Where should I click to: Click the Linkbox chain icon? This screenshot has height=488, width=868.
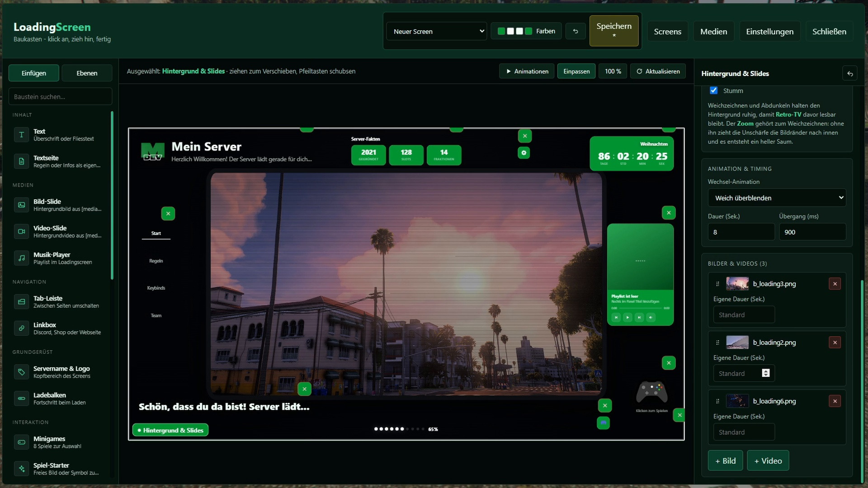point(21,328)
